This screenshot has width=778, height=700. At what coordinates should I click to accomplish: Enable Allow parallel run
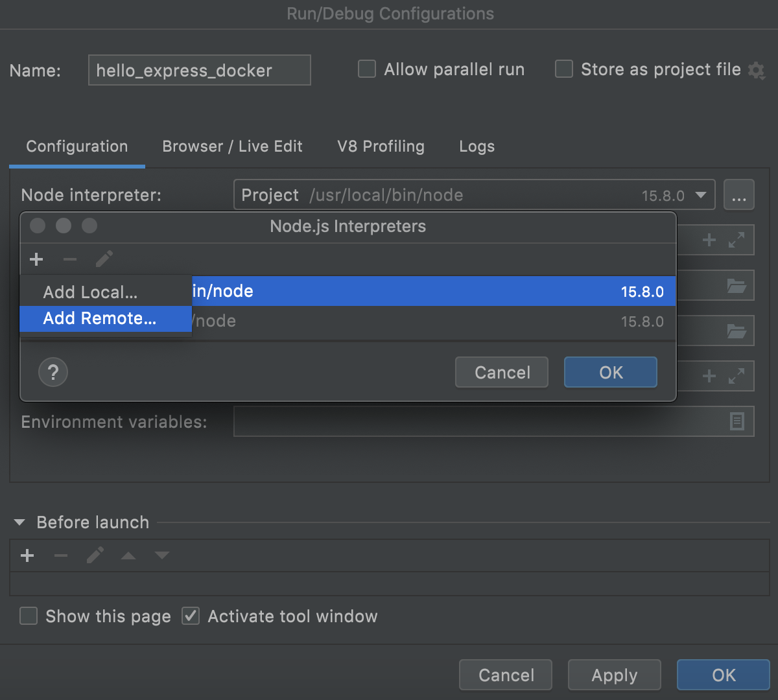click(366, 69)
